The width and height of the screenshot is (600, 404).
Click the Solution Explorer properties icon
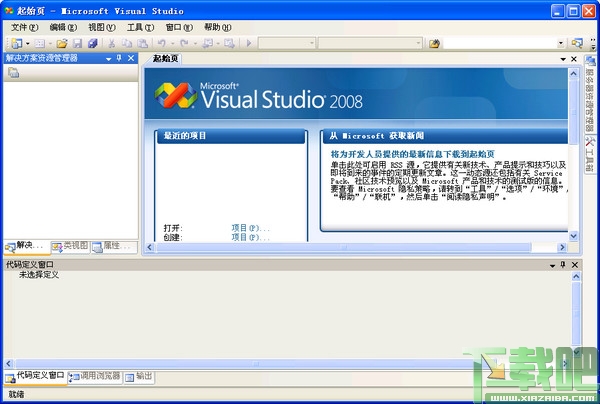tap(13, 72)
